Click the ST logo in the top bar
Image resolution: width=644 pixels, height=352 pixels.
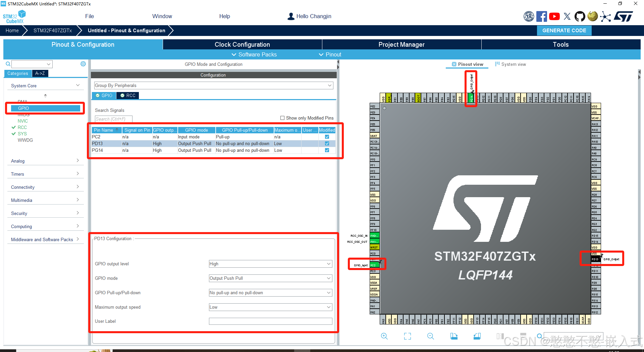623,16
